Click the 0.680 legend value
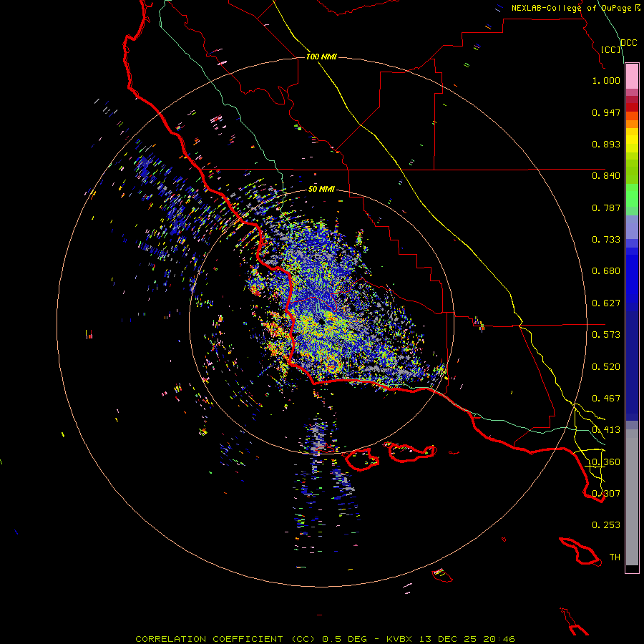 pyautogui.click(x=606, y=271)
